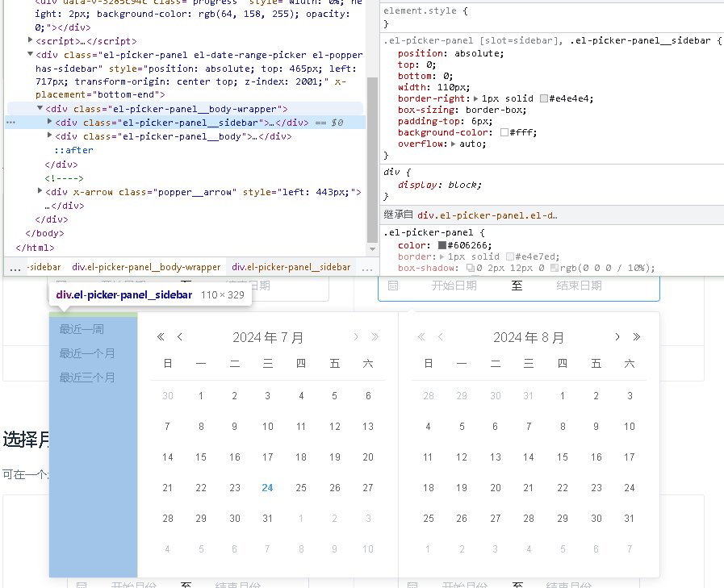Expand the script element node
Screen dimensions: 724x588
coord(30,40)
